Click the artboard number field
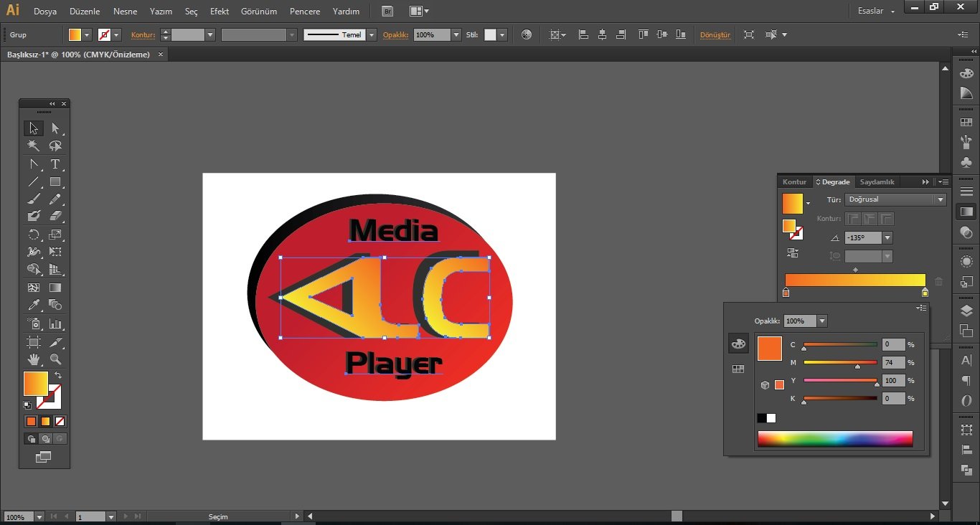Viewport: 980px width, 525px height. coord(90,516)
